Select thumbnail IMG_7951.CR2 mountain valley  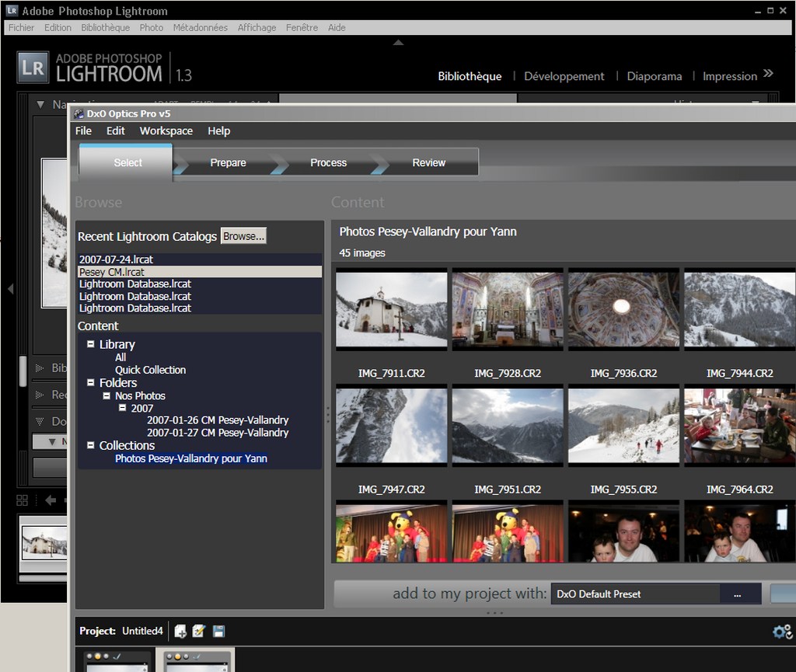coord(508,426)
